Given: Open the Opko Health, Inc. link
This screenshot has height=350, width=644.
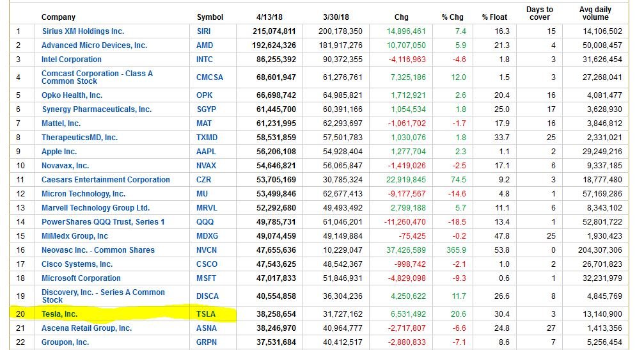Looking at the screenshot, I should [72, 95].
